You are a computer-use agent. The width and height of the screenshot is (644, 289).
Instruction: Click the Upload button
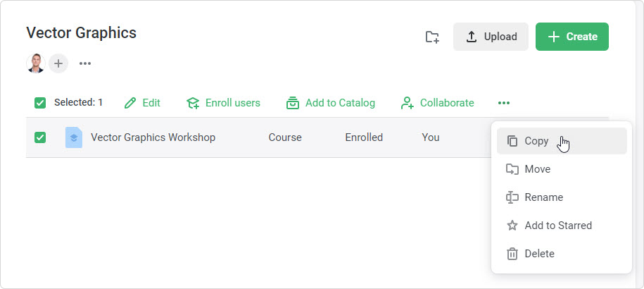coord(491,37)
